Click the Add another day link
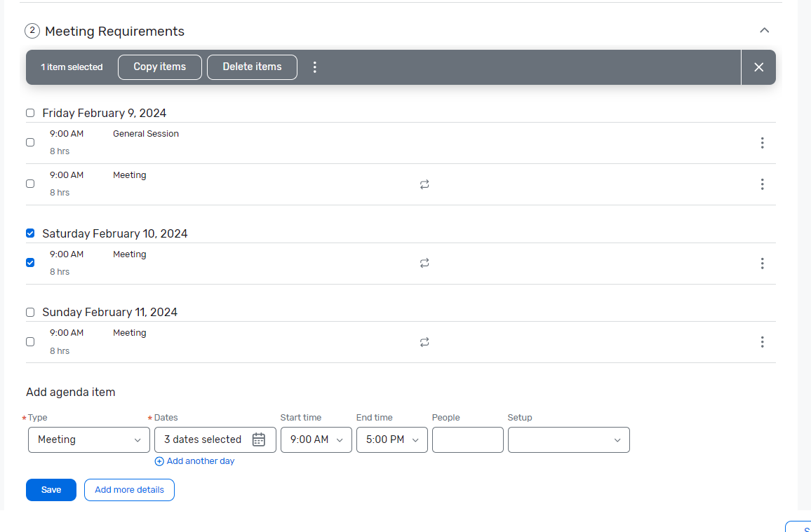Image resolution: width=811 pixels, height=532 pixels. coord(195,461)
